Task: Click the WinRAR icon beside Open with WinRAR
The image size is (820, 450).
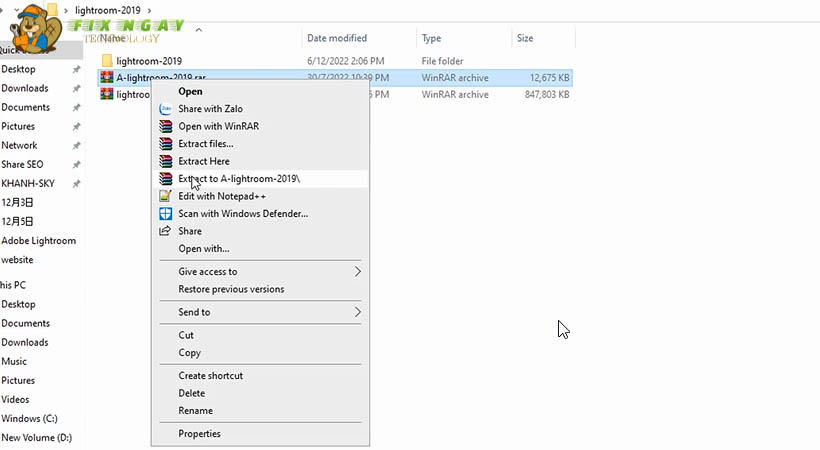Action: pyautogui.click(x=166, y=127)
